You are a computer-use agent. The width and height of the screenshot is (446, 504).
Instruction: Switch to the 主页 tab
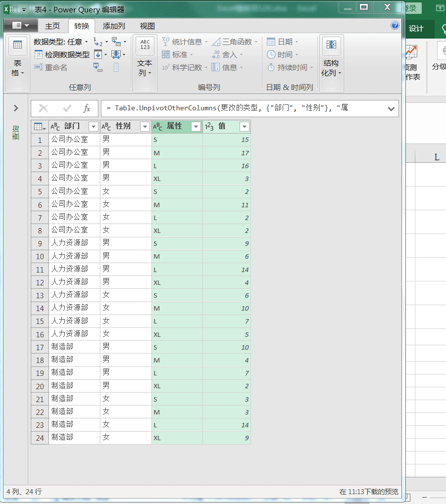tap(52, 26)
